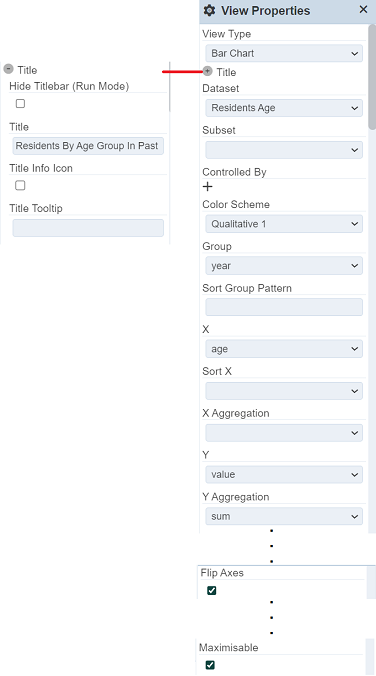Select the X field dropdown showing age
The width and height of the screenshot is (376, 676).
click(284, 349)
